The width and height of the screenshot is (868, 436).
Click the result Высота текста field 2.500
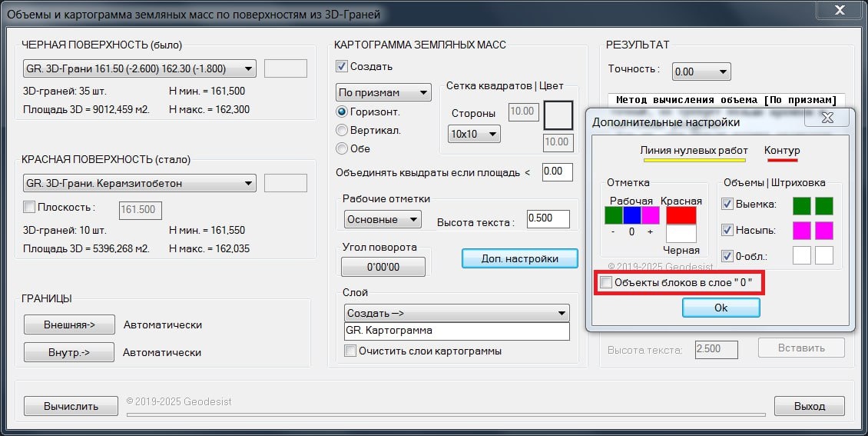(717, 349)
